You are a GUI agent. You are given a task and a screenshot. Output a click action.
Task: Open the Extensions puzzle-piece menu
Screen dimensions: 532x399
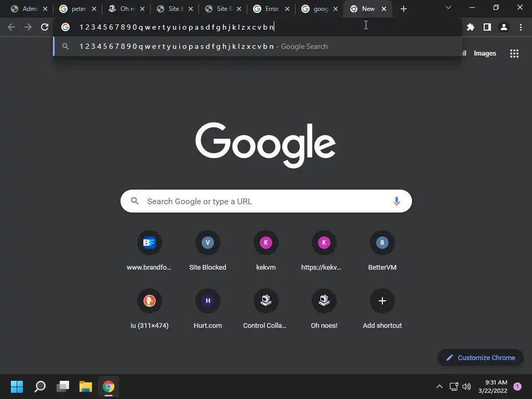(471, 27)
